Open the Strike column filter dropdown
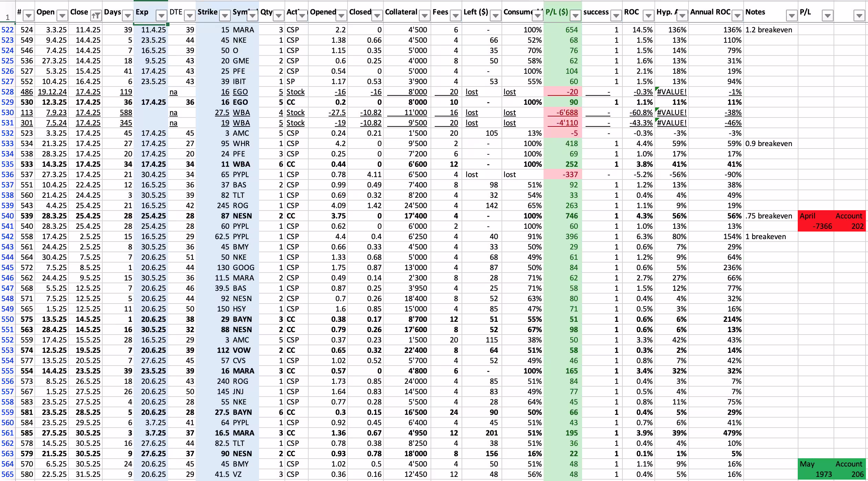The width and height of the screenshot is (868, 481). 225,16
